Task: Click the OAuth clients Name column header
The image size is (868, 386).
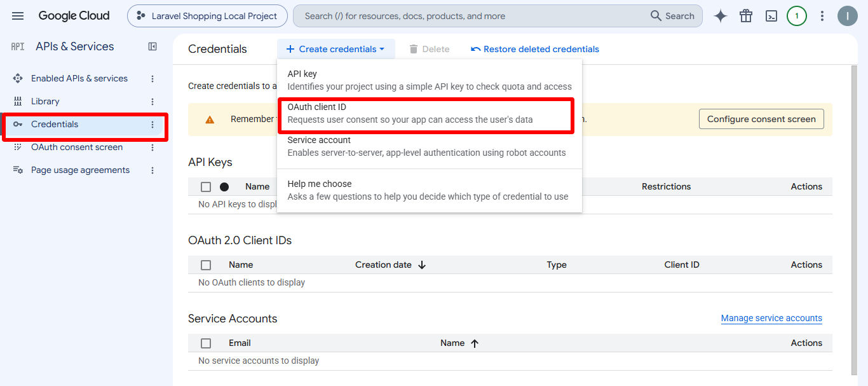Action: click(241, 265)
